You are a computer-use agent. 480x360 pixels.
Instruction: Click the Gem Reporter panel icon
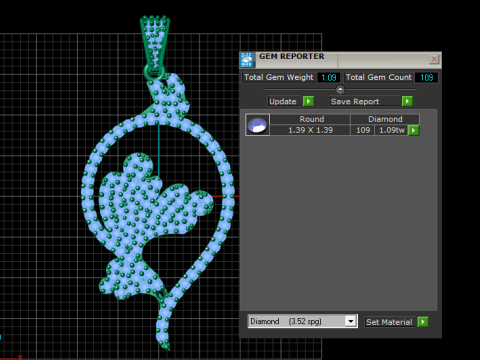(x=247, y=60)
